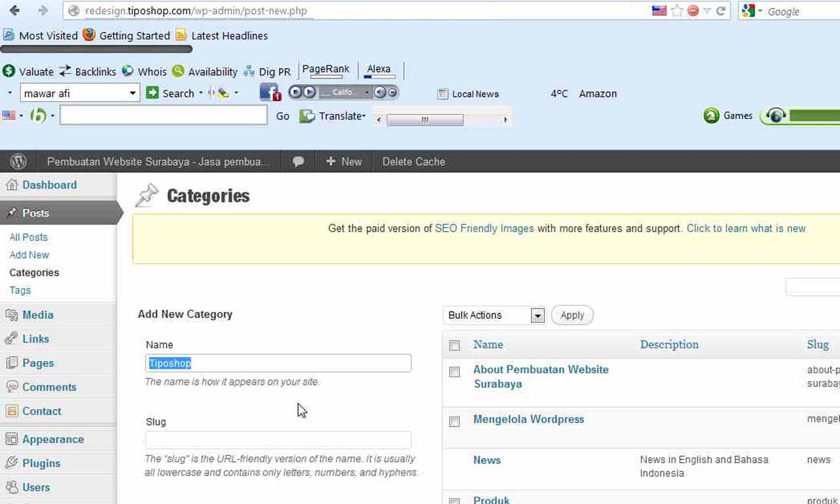Reload the page with the refresh icon
Image resolution: width=840 pixels, height=504 pixels.
pyautogui.click(x=721, y=11)
